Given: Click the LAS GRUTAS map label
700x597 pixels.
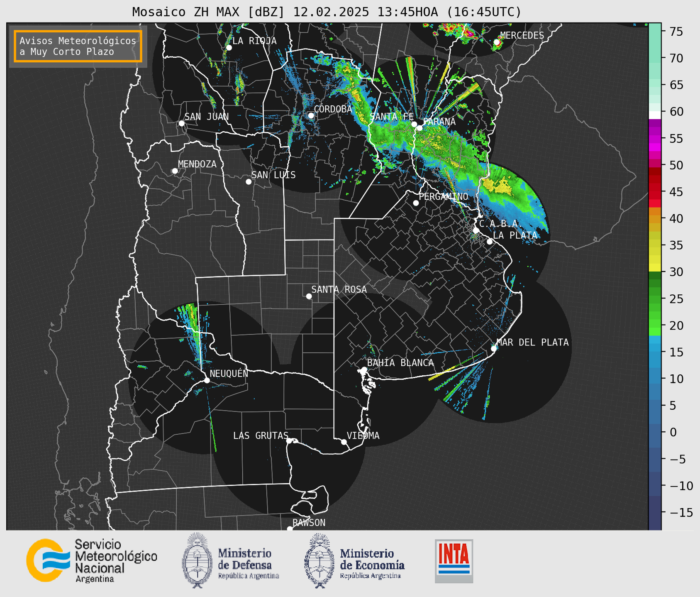Looking at the screenshot, I should 261,436.
